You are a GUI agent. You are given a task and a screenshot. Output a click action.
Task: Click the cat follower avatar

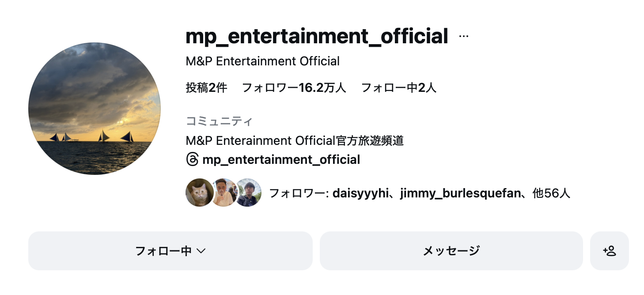(199, 193)
